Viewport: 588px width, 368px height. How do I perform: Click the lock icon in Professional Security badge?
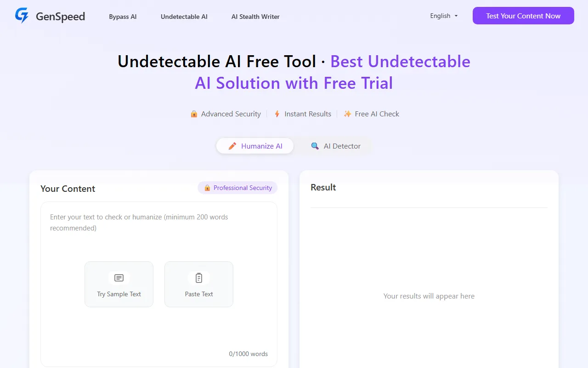click(x=207, y=188)
